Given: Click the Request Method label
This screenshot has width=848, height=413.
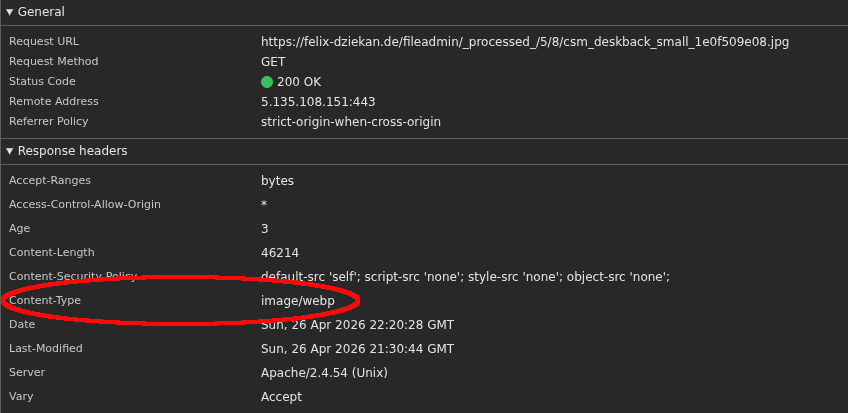Looking at the screenshot, I should coord(54,62).
